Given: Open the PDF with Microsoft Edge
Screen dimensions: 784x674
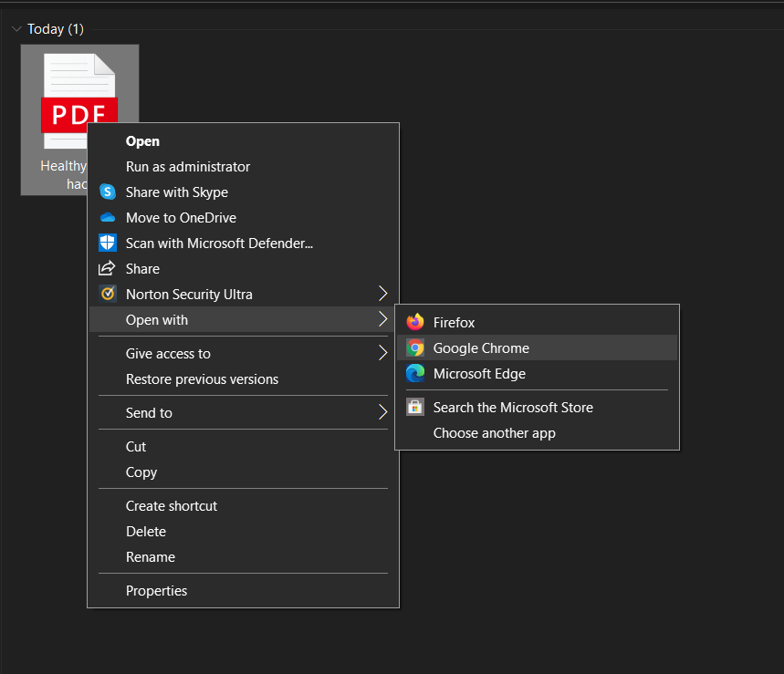Looking at the screenshot, I should click(537, 373).
